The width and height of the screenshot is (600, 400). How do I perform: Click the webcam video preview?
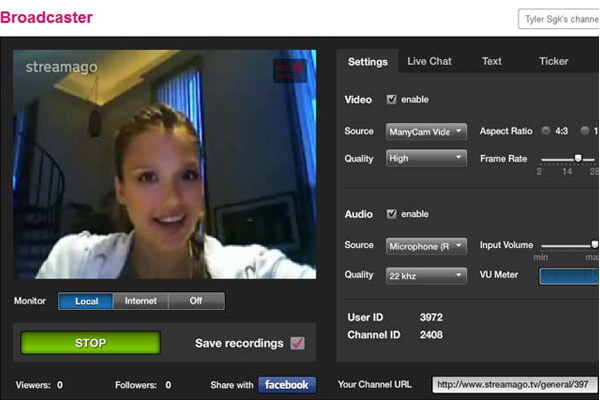tap(165, 164)
